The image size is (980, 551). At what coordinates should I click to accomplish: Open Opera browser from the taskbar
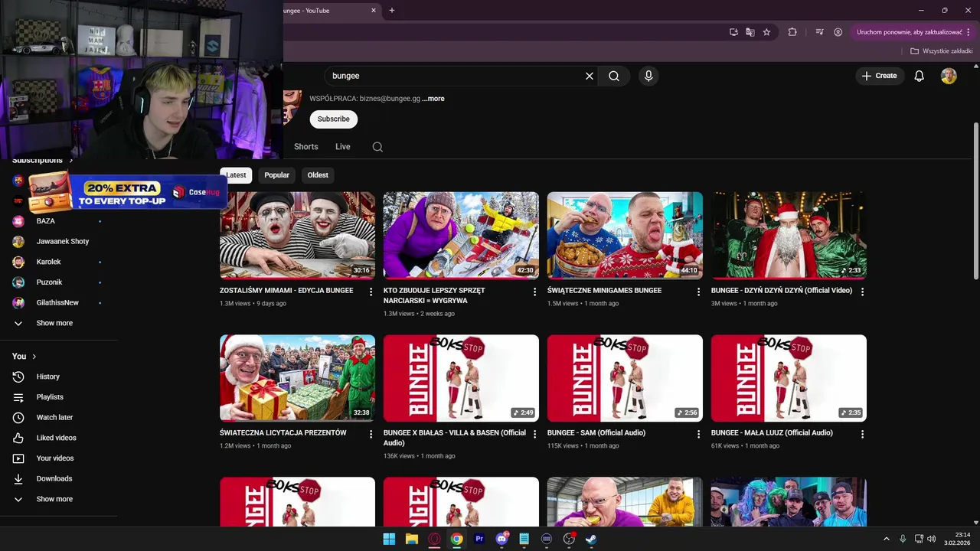pyautogui.click(x=434, y=539)
